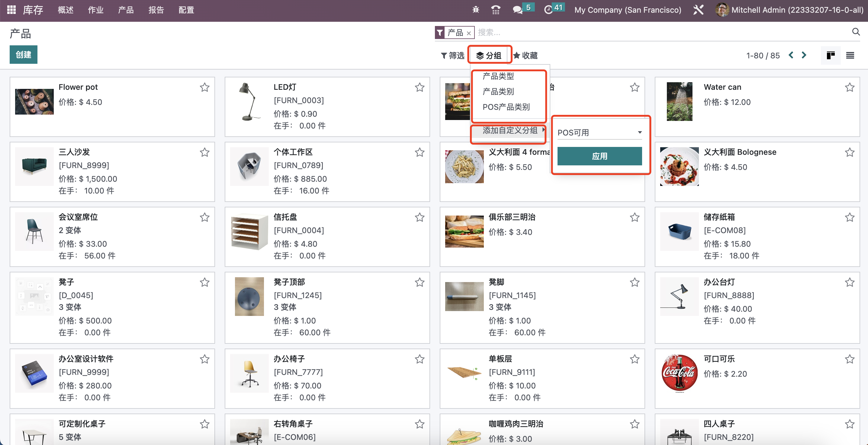The height and width of the screenshot is (445, 868).
Task: Open the 1-80 / 85 pager counter
Action: coord(763,55)
